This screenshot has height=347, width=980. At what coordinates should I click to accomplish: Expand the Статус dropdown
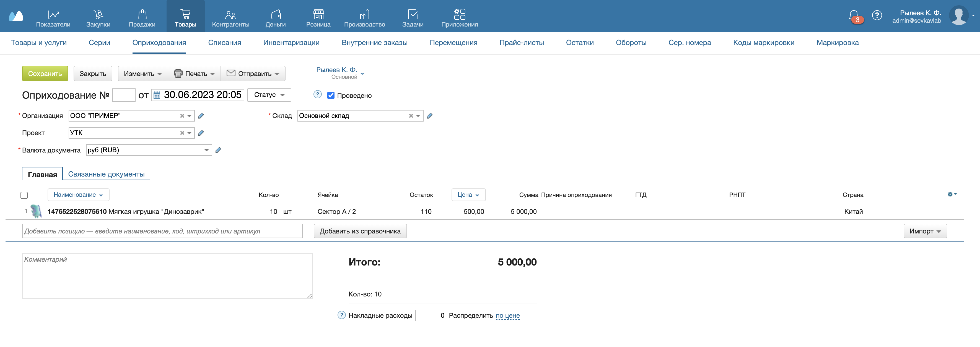point(269,95)
